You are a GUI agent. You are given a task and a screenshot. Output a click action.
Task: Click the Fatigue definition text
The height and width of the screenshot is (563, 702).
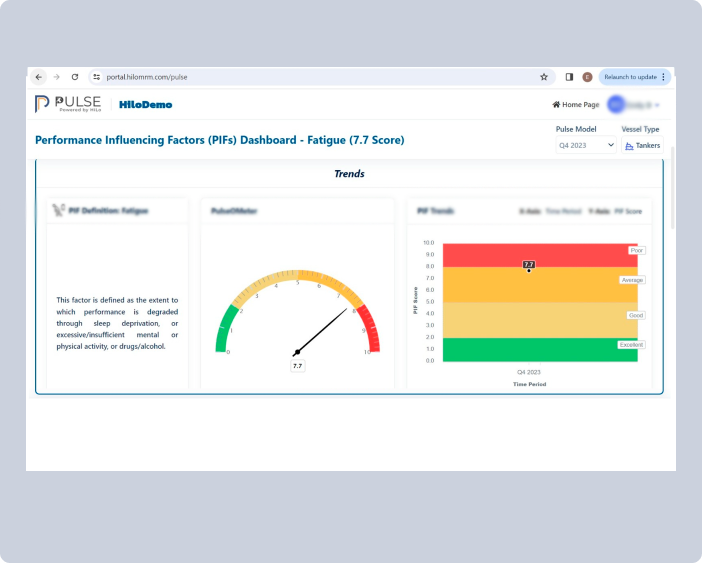point(118,323)
